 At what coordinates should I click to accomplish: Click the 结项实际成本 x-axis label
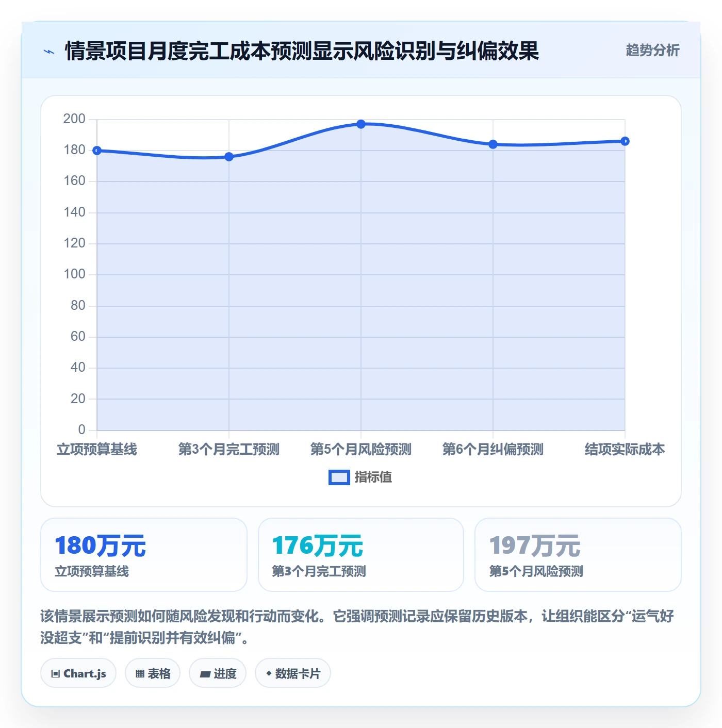pos(625,450)
